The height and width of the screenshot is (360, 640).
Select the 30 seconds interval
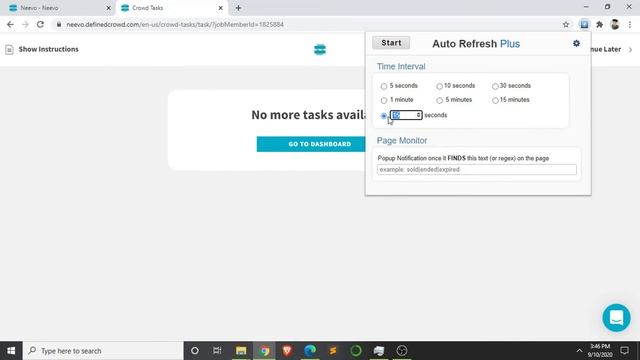[x=495, y=86]
